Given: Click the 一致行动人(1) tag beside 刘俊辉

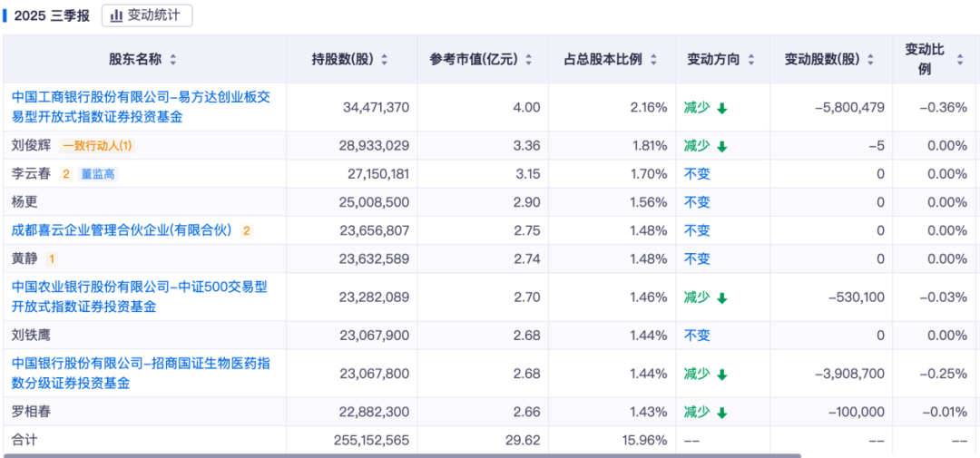Looking at the screenshot, I should click(x=97, y=146).
